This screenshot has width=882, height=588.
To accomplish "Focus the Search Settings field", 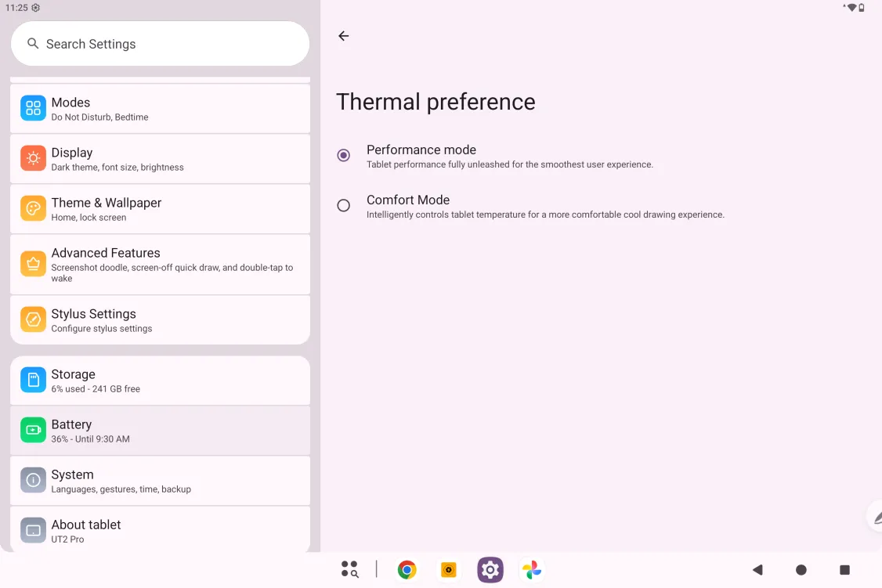I will pyautogui.click(x=161, y=44).
